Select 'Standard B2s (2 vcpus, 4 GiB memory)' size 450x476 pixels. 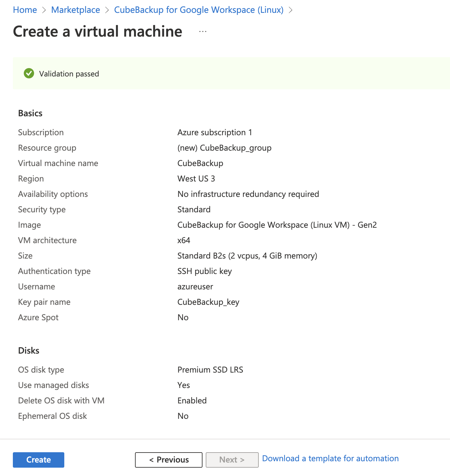tap(247, 256)
